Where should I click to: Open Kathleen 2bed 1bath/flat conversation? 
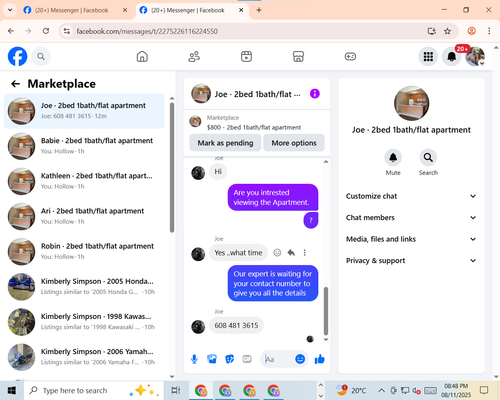pyautogui.click(x=84, y=181)
